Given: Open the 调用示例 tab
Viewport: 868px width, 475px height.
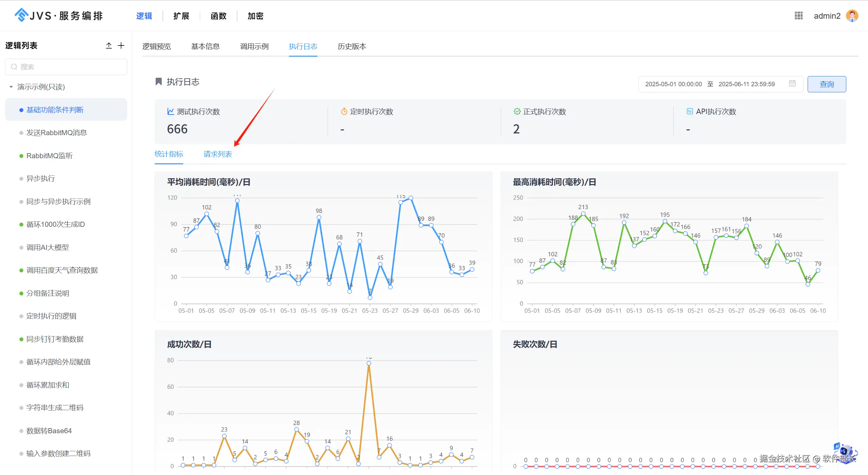Looking at the screenshot, I should tap(254, 47).
